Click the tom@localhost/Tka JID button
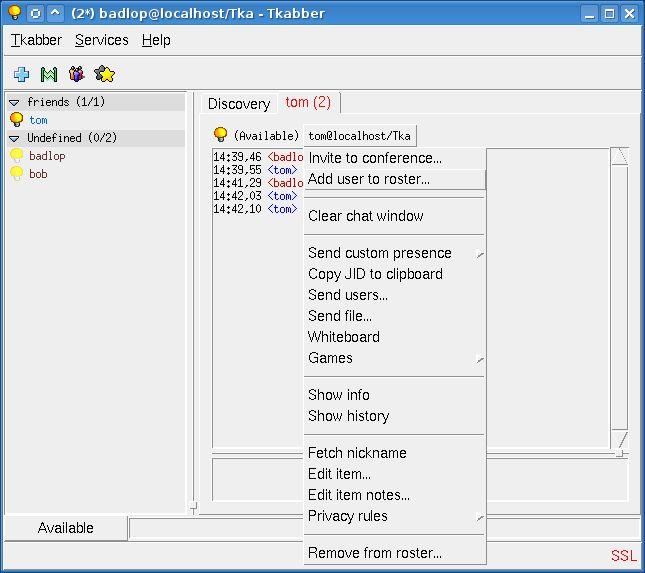This screenshot has width=645, height=573. coord(360,136)
